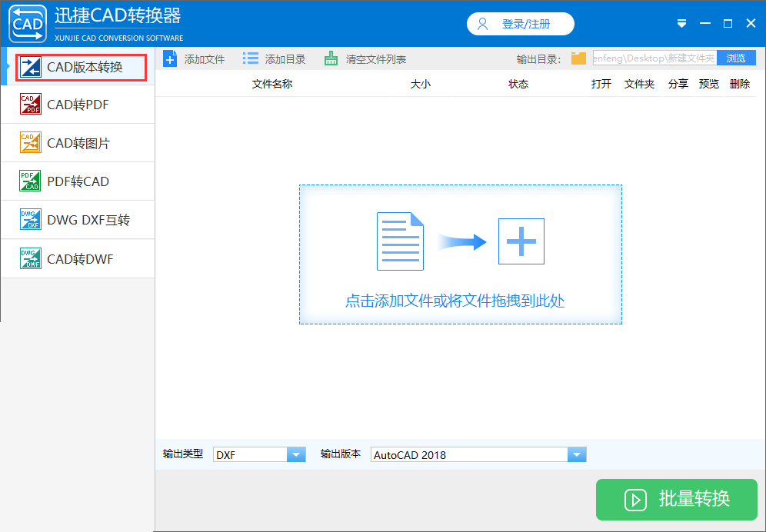Screen dimensions: 766x532
Task: Click the DWG DXF互转 blue icon
Action: click(x=30, y=219)
